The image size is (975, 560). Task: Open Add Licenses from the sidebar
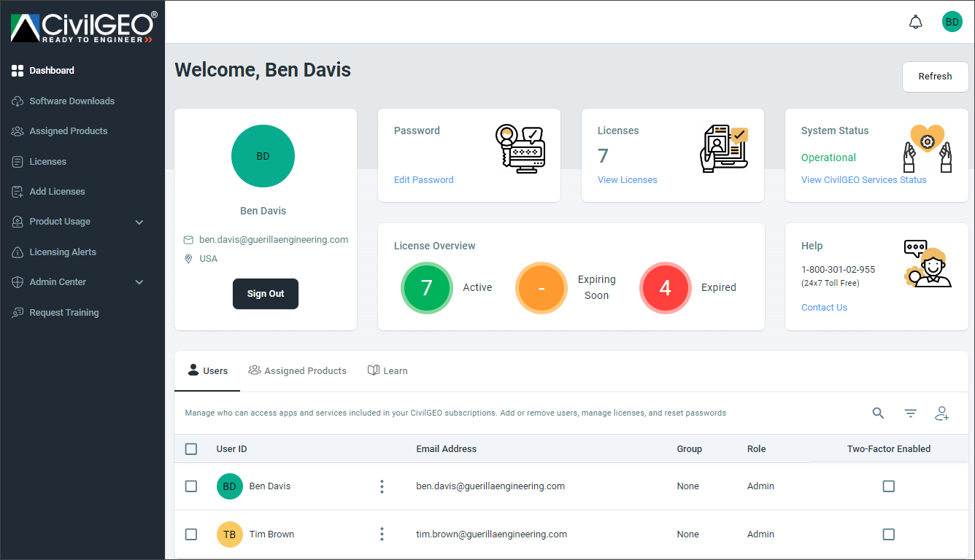pyautogui.click(x=55, y=191)
